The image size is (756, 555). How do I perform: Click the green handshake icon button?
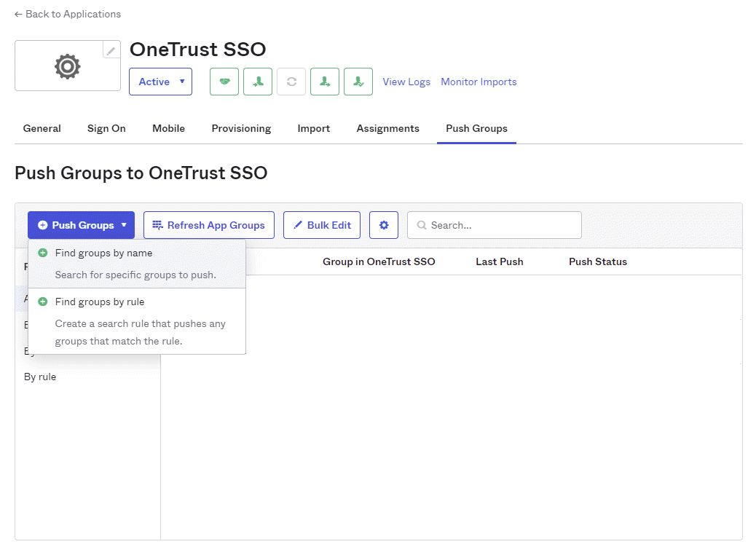pos(224,82)
